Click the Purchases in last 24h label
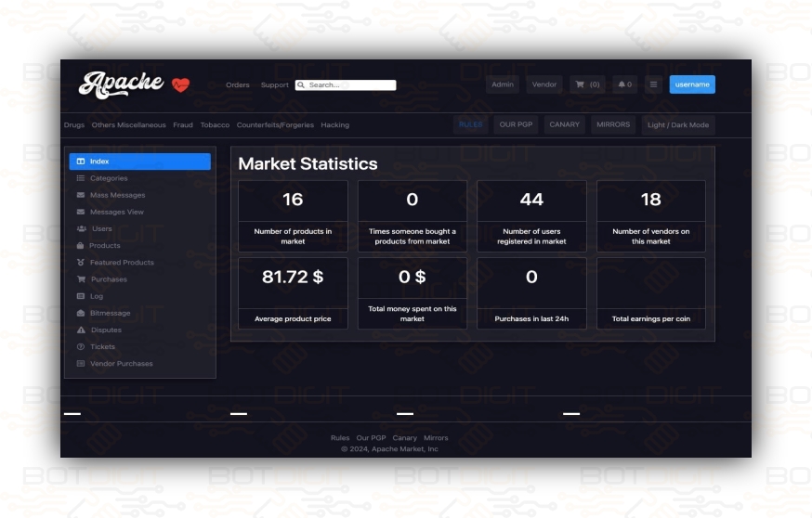The width and height of the screenshot is (812, 518). tap(531, 318)
